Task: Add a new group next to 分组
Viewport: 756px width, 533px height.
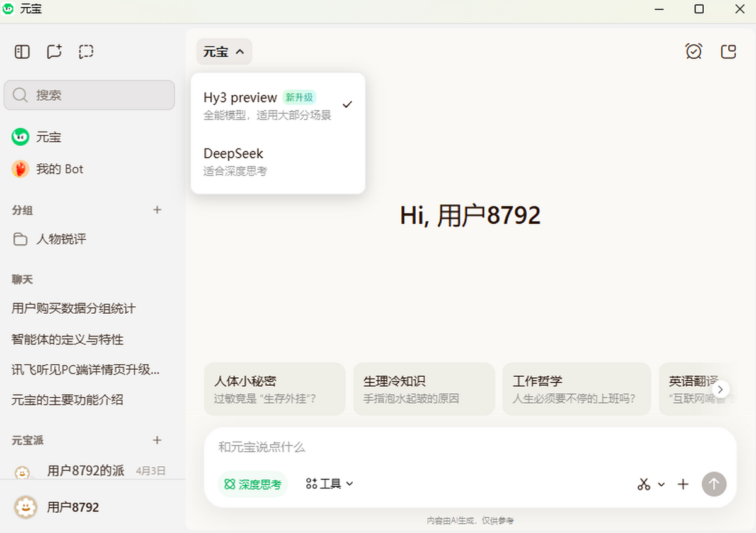Action: click(157, 210)
